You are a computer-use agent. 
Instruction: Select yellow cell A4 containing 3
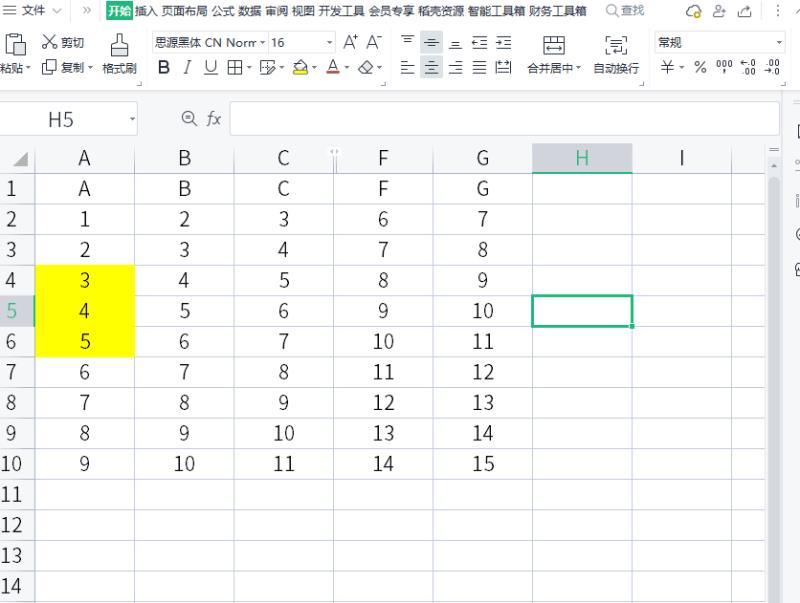(x=85, y=281)
